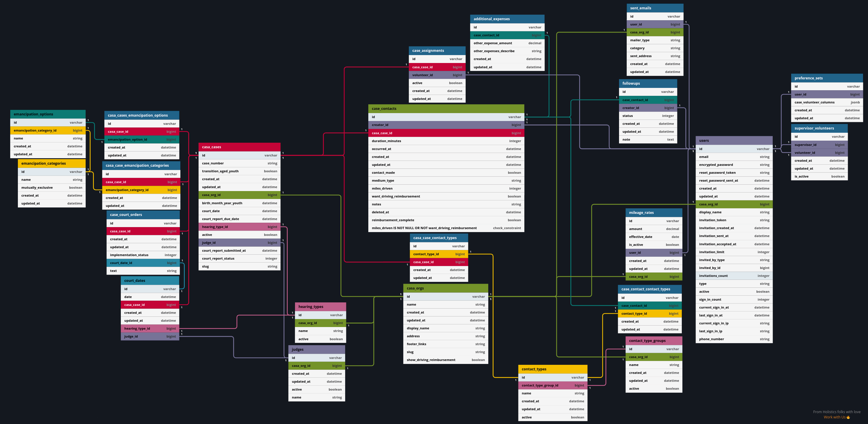
Task: Click the sent_emails table header
Action: click(655, 8)
